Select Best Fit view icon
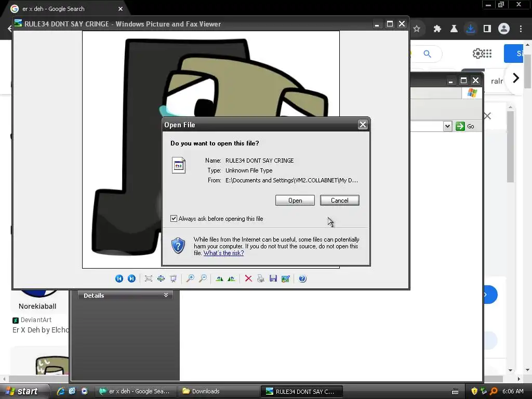 [x=148, y=278]
